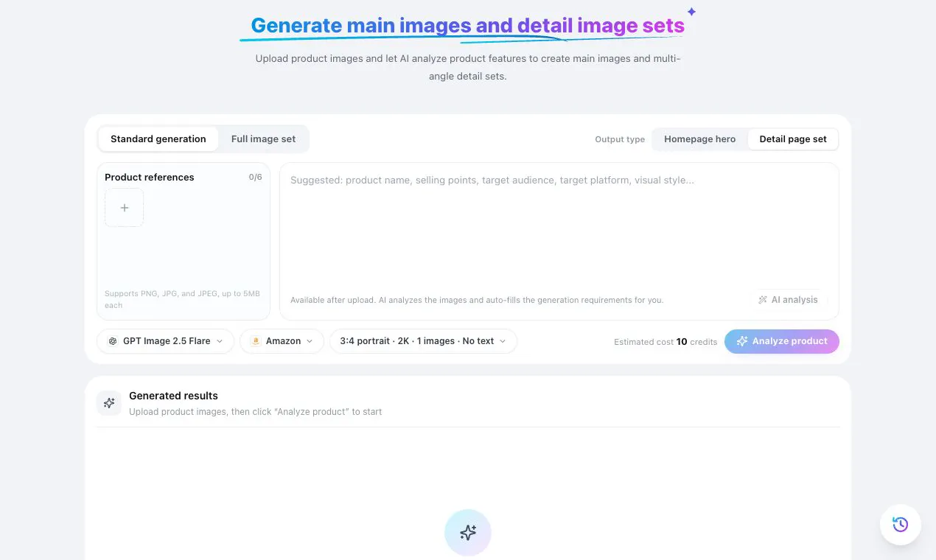Add a product reference image with the plus box
Image resolution: width=936 pixels, height=560 pixels.
tap(124, 208)
